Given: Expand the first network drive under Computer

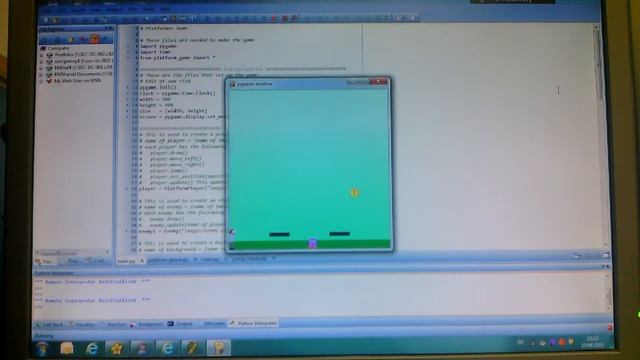Looking at the screenshot, I should click(41, 55).
